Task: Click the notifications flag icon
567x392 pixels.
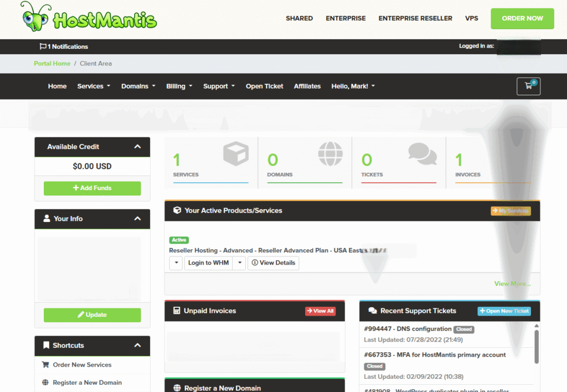Action: coord(43,47)
